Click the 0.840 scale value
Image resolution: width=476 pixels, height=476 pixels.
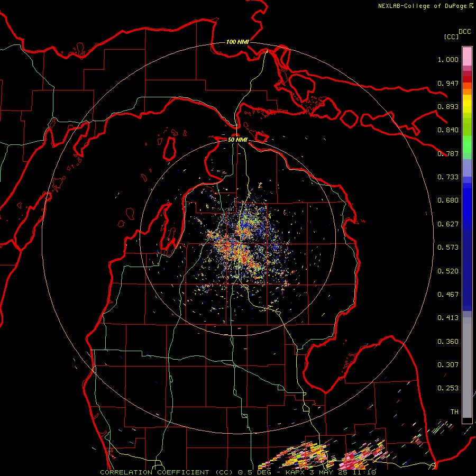tap(448, 130)
